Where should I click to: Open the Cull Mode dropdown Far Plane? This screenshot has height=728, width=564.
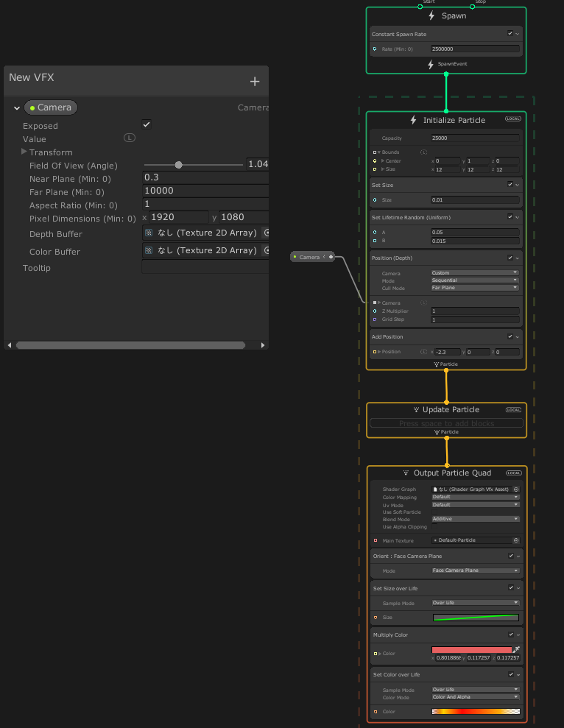tap(475, 287)
